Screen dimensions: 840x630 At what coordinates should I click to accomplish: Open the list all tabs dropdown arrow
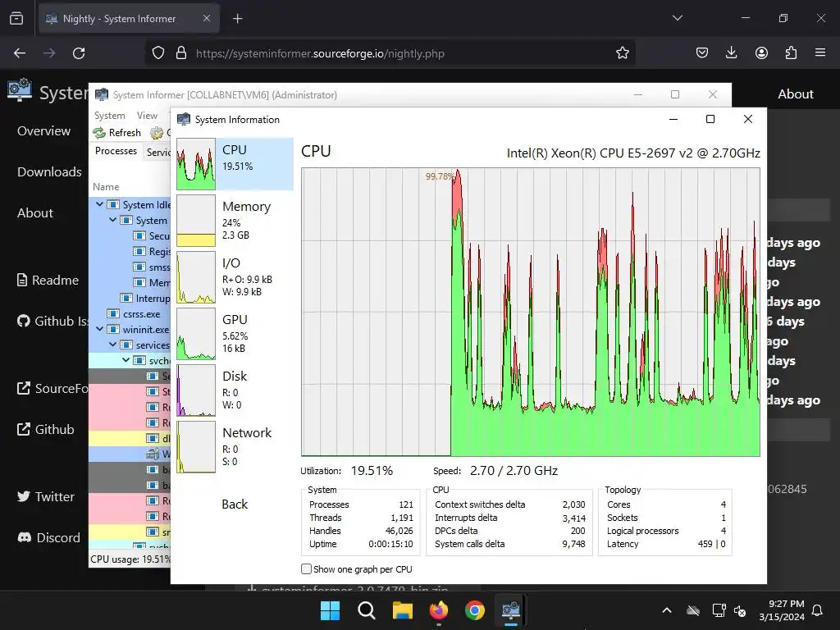pos(677,18)
